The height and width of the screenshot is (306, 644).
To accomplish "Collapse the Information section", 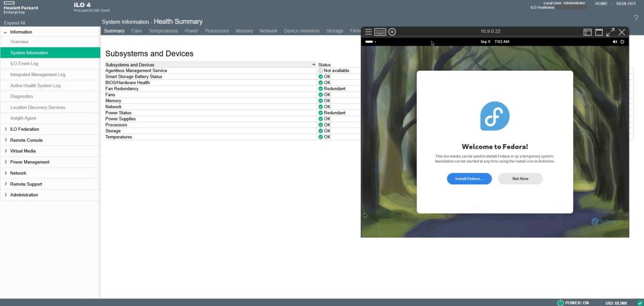I will point(5,32).
